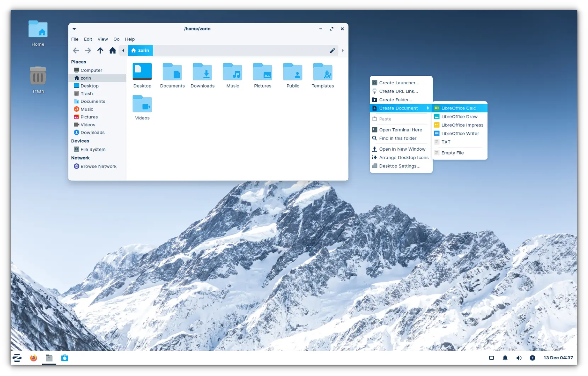Screen dimensions: 588x376
Task: Create a LibreOffice Draw document
Action: click(460, 117)
